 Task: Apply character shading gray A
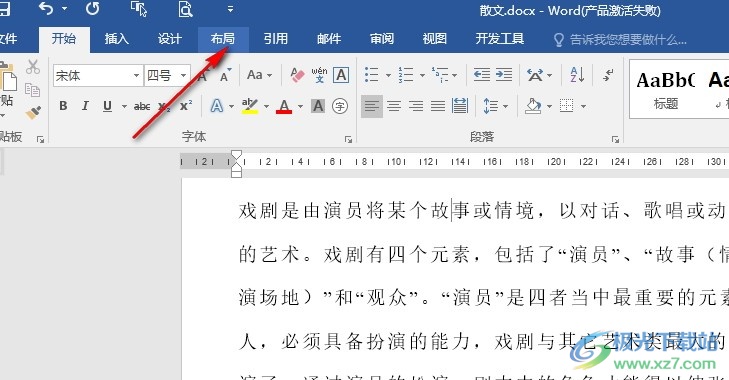pyautogui.click(x=318, y=106)
